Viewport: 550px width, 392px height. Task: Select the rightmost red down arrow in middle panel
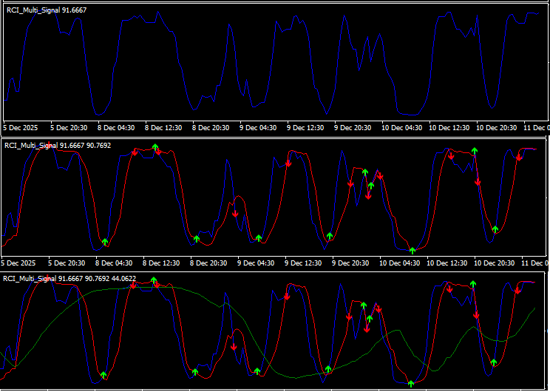coord(519,157)
